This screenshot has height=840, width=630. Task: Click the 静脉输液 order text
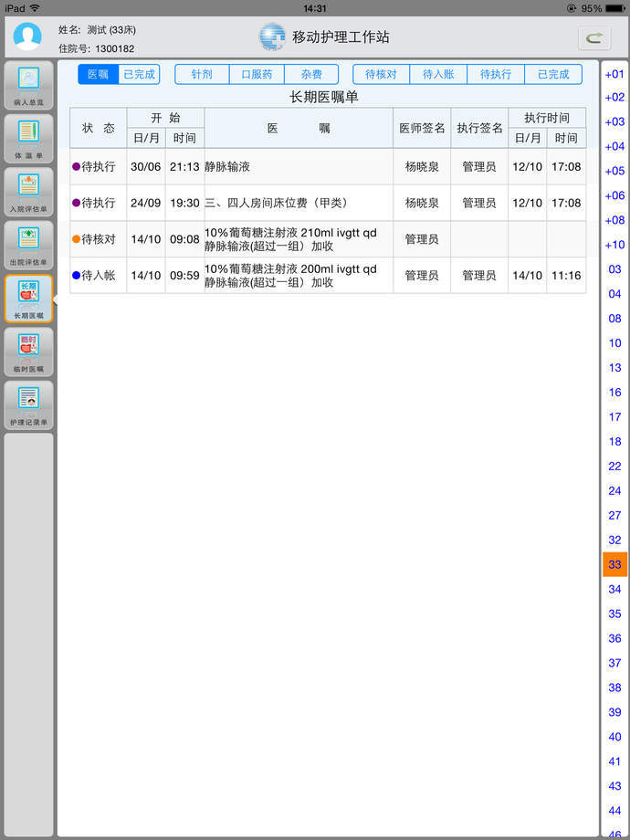pos(227,166)
